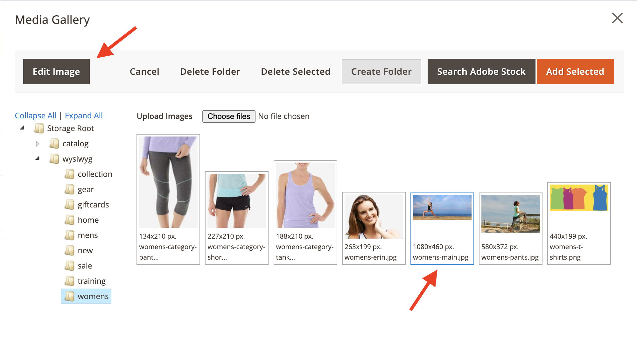The image size is (637, 364).
Task: Click the wysiwyg folder icon
Action: click(54, 158)
